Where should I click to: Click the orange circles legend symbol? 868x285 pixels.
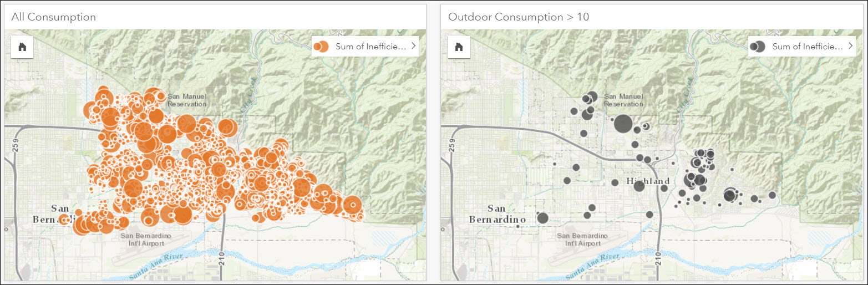(x=321, y=47)
